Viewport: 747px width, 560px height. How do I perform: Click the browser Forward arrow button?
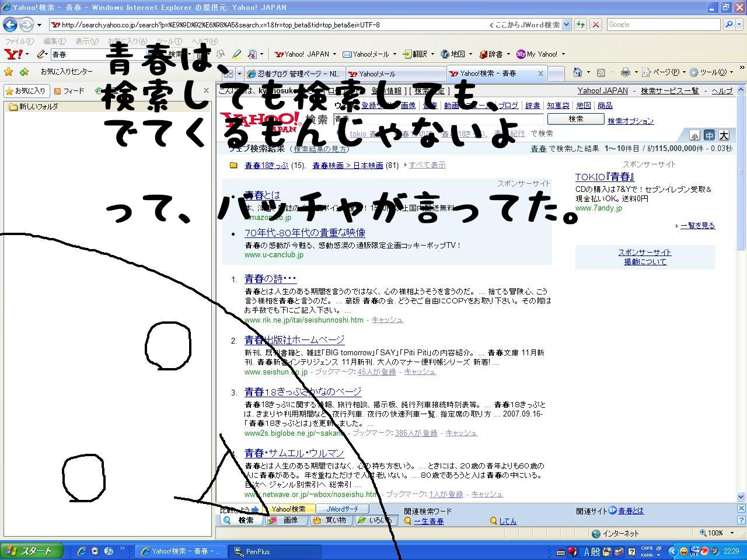tap(26, 25)
